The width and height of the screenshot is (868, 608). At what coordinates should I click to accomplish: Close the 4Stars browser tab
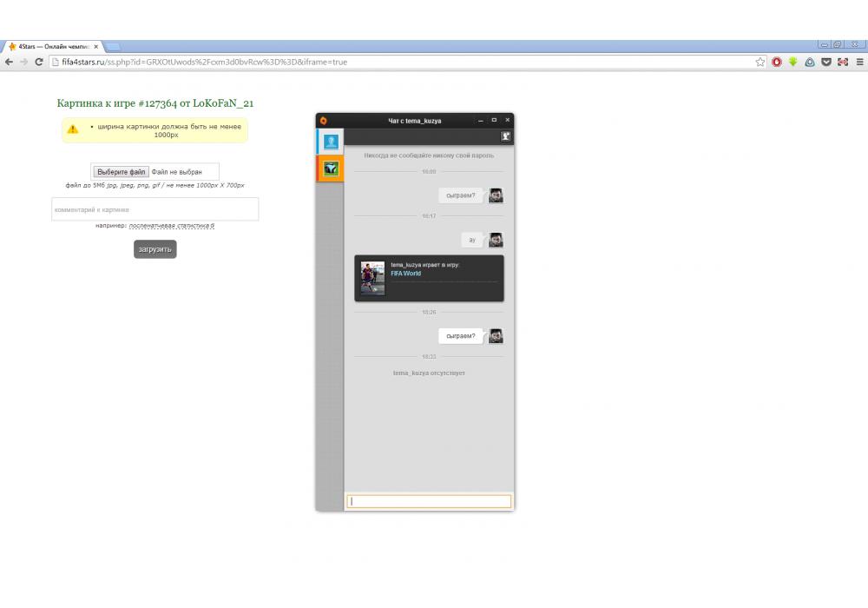coord(95,47)
